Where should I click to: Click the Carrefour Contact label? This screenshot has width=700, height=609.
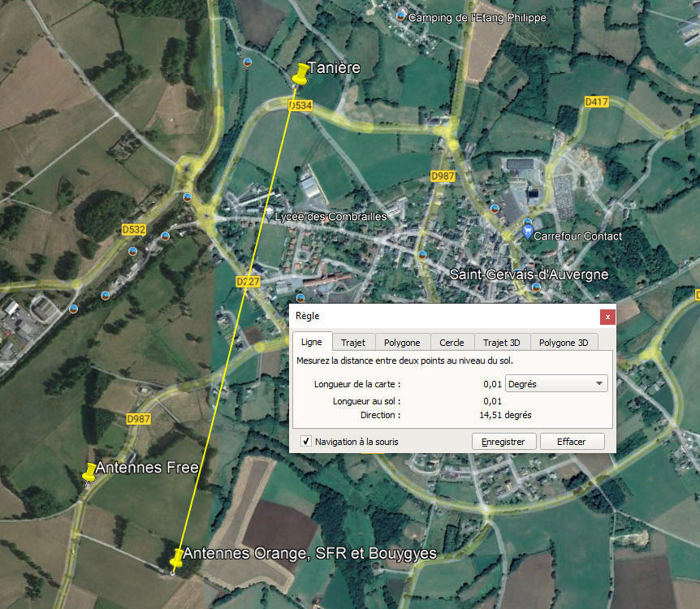[577, 235]
